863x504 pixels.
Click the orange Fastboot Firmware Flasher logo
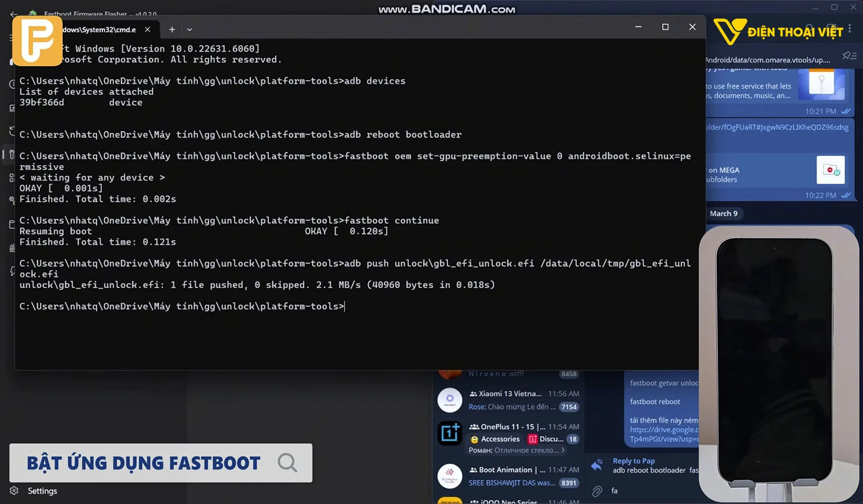tap(37, 40)
